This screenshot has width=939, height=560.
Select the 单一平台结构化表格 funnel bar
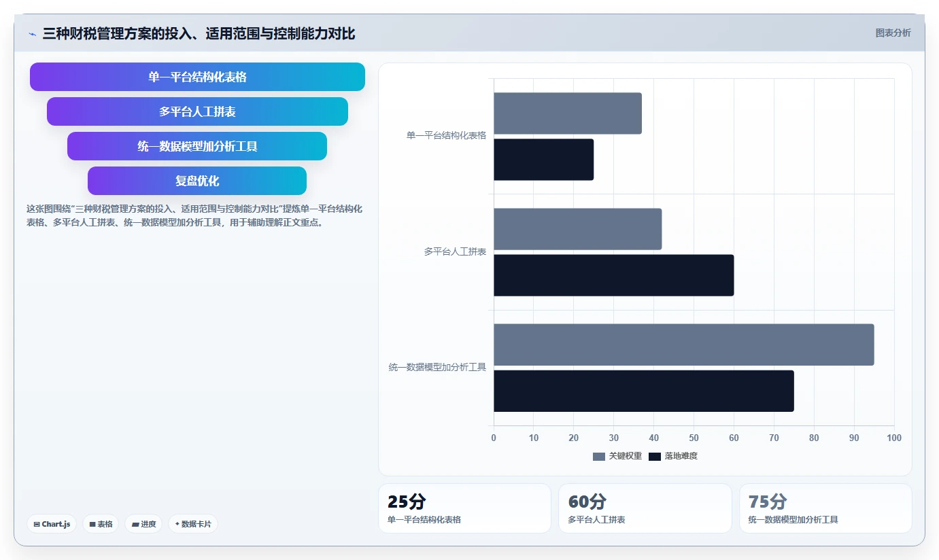click(x=197, y=77)
